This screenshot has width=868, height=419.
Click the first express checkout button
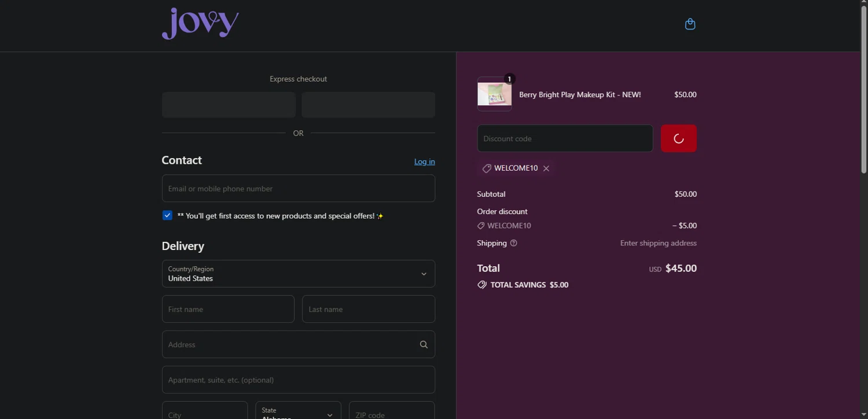229,105
